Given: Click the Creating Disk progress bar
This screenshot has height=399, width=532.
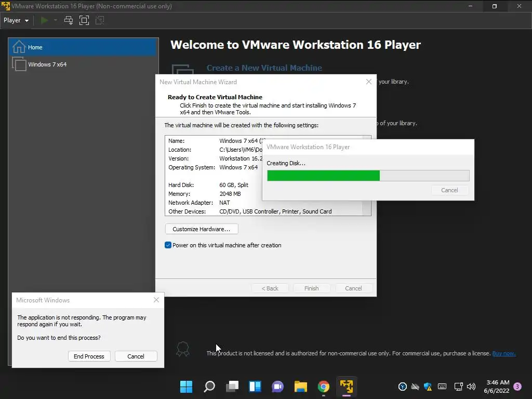Looking at the screenshot, I should click(x=368, y=176).
